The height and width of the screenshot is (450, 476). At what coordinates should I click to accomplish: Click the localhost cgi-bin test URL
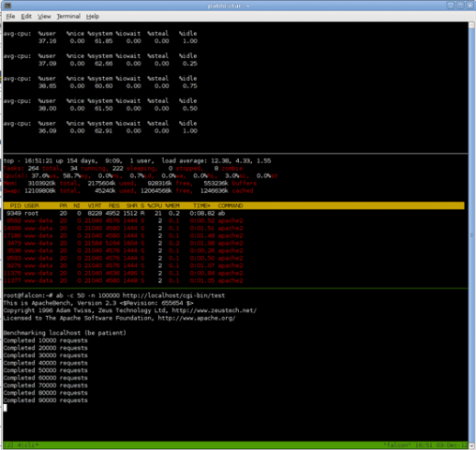pos(173,295)
